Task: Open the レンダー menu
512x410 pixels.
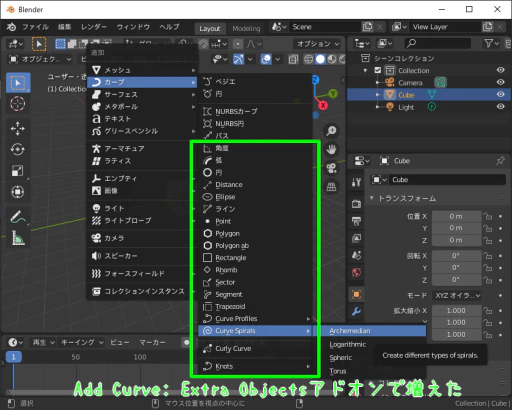Action: pos(94,27)
